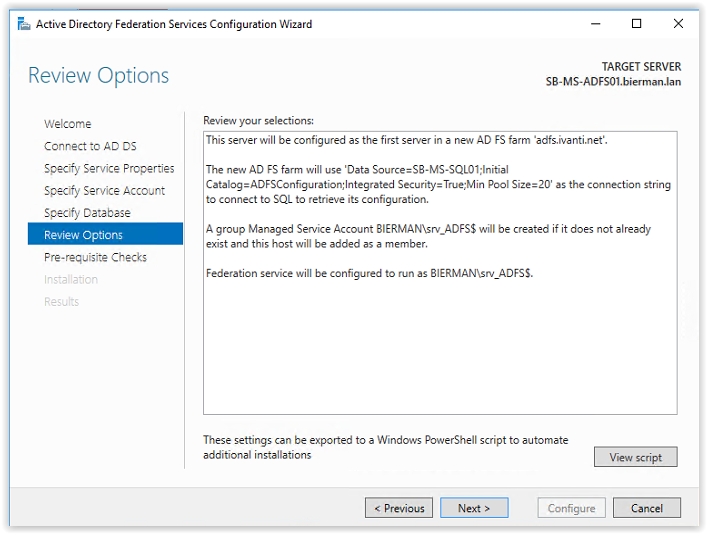Open the Connect to AD DS step
The image size is (707, 534).
click(90, 146)
